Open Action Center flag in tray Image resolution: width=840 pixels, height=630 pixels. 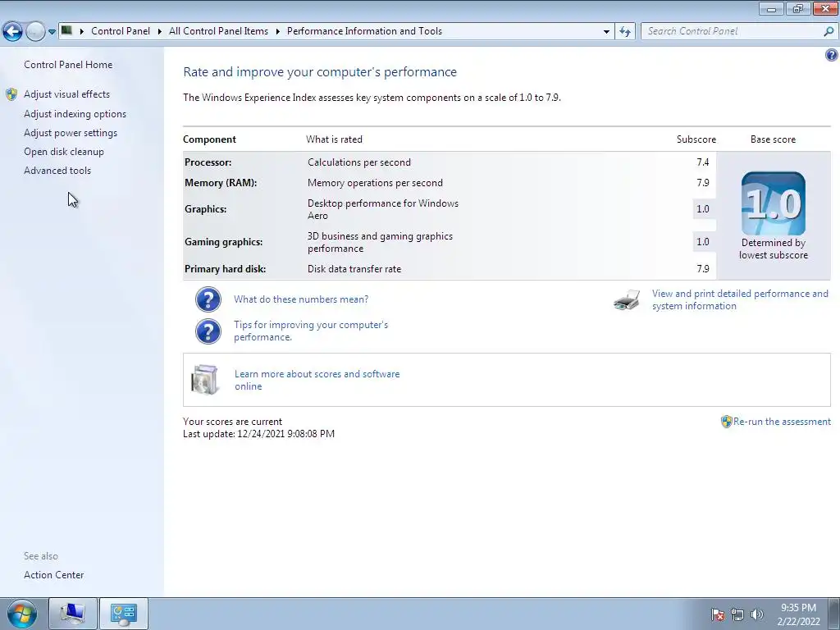pos(718,614)
